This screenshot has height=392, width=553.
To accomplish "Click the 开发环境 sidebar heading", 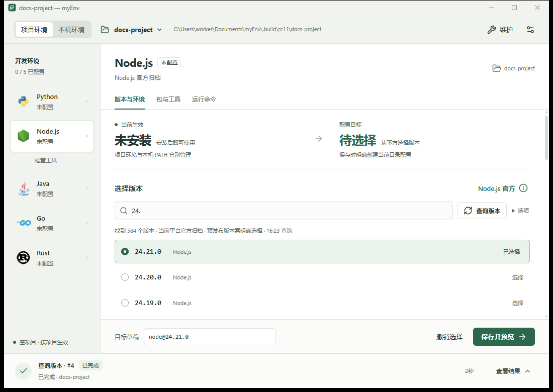I will [x=27, y=61].
